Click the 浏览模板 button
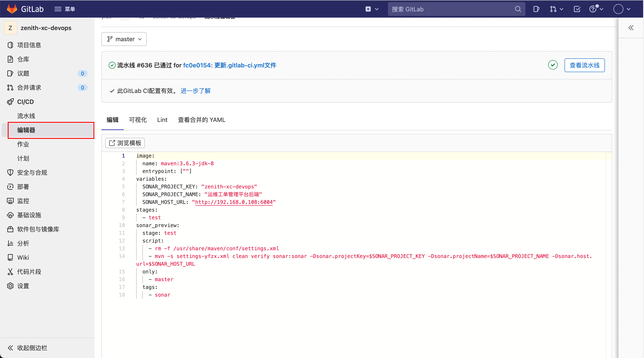The image size is (644, 358). point(125,143)
